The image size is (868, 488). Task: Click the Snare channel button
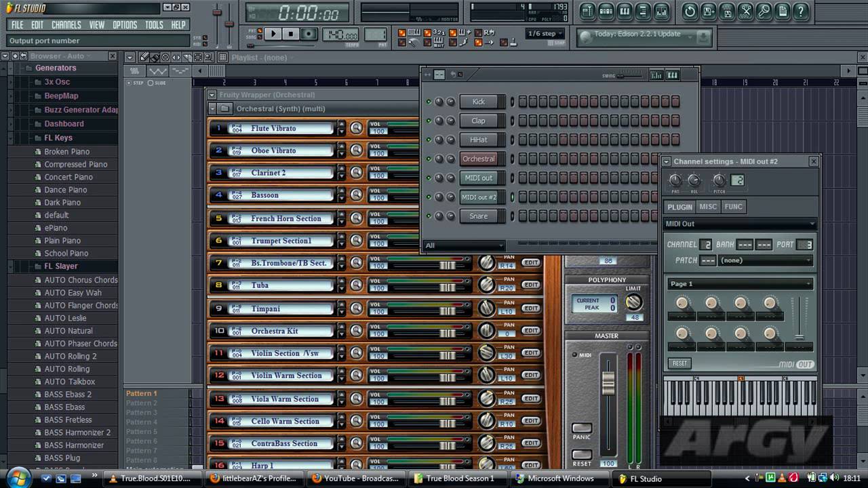click(479, 216)
